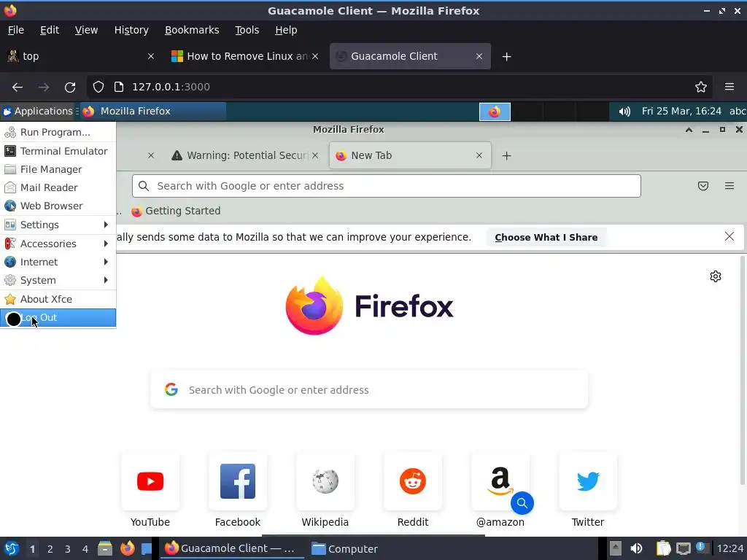Launch Firefox from taskbar quick launch
747x560 pixels.
127,548
